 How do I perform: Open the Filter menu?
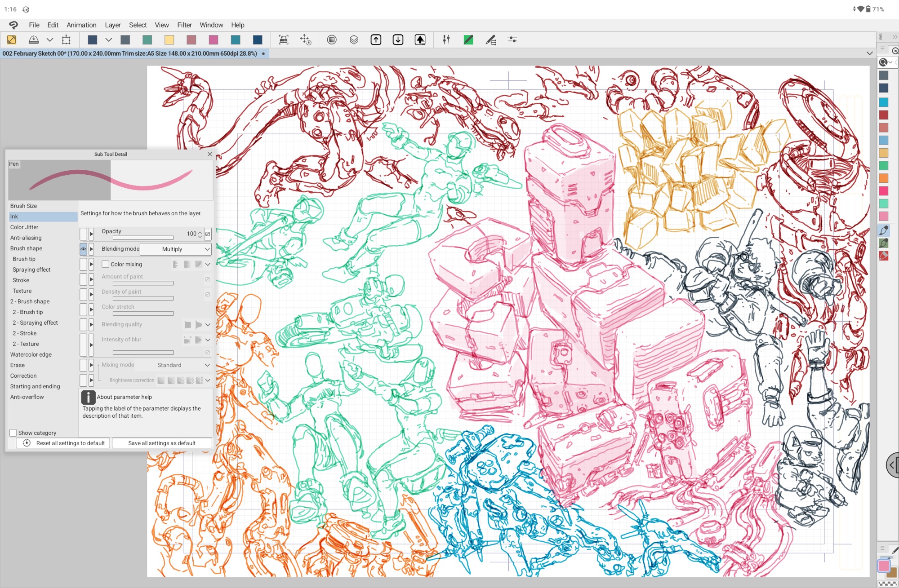tap(184, 25)
